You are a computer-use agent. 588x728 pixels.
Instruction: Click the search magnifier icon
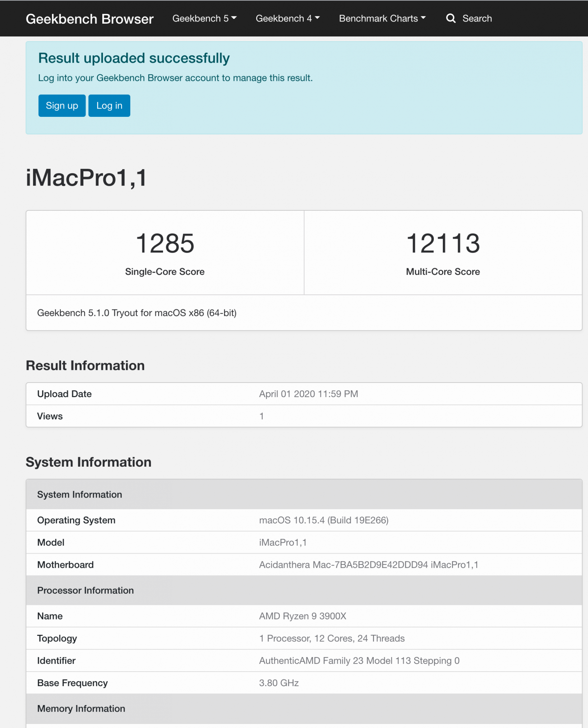click(x=450, y=18)
